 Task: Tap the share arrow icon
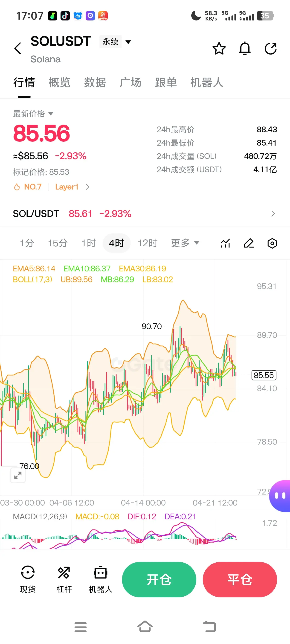[271, 48]
